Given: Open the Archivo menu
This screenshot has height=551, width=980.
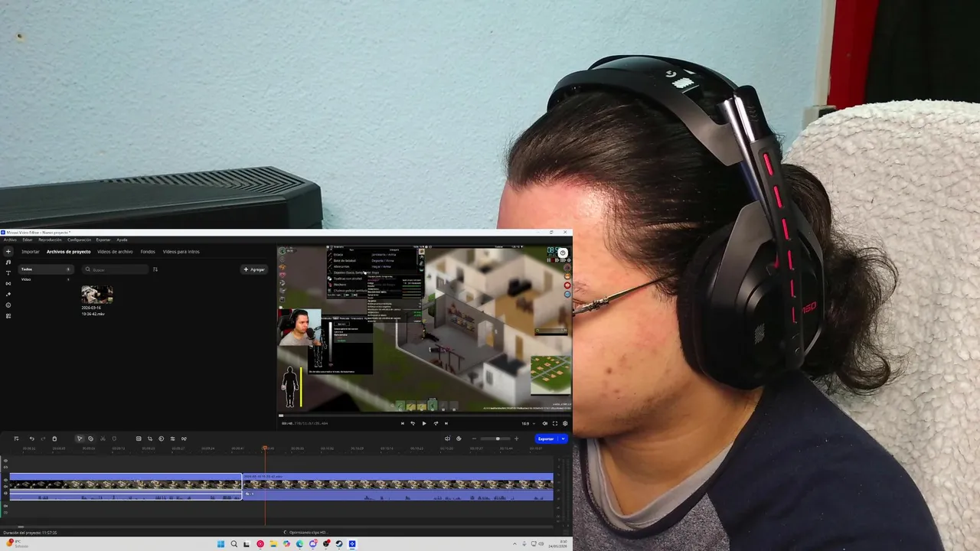Looking at the screenshot, I should coord(10,240).
